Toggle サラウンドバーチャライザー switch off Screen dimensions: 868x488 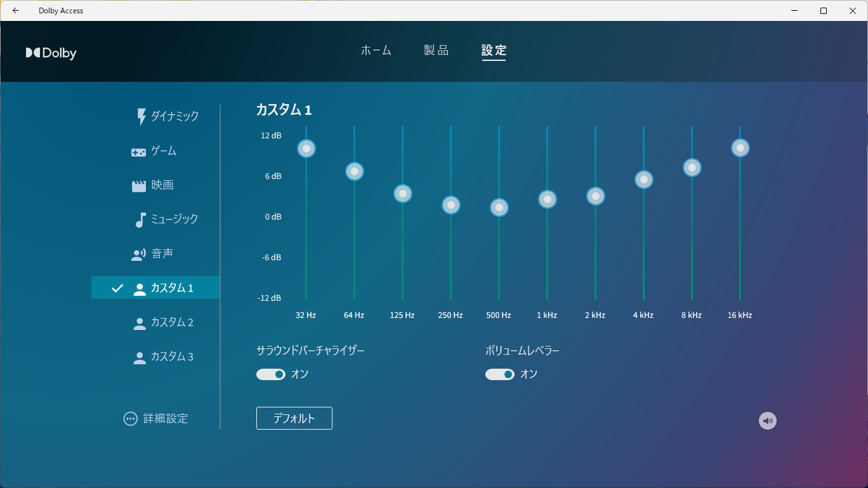[271, 374]
